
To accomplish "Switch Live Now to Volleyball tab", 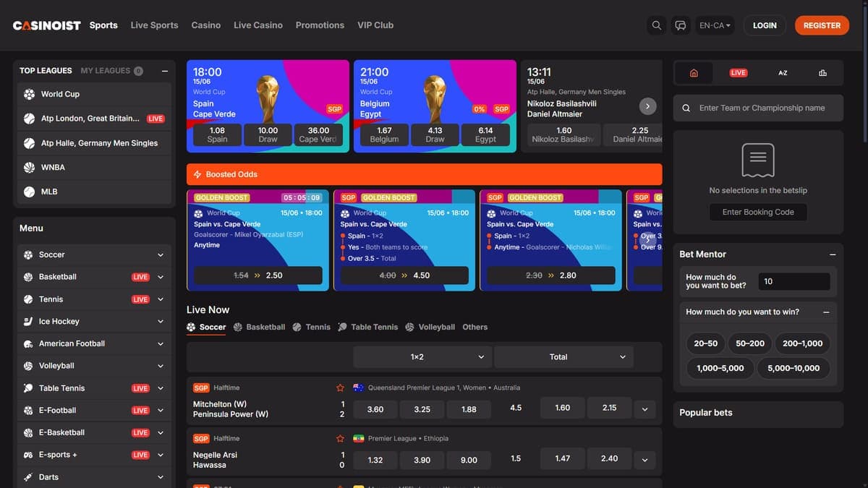I will [x=430, y=327].
